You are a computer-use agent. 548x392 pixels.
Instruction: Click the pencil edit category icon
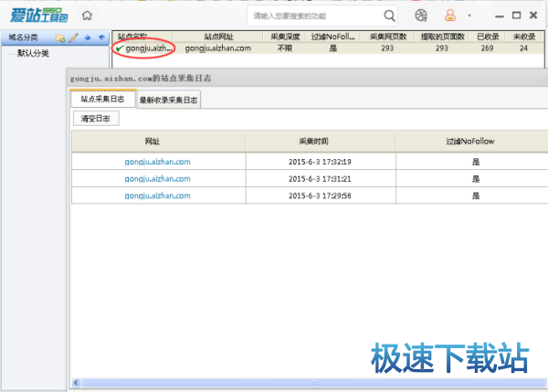(x=74, y=37)
